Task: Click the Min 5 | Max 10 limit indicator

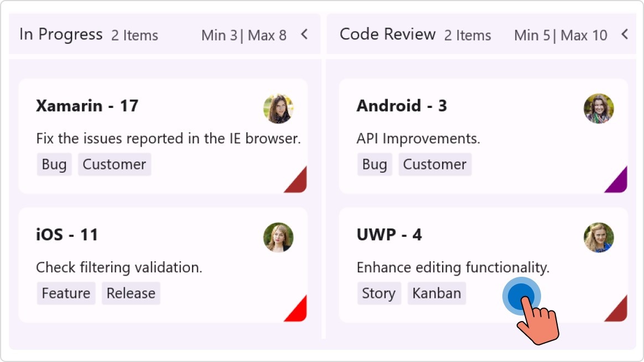Action: click(x=560, y=35)
